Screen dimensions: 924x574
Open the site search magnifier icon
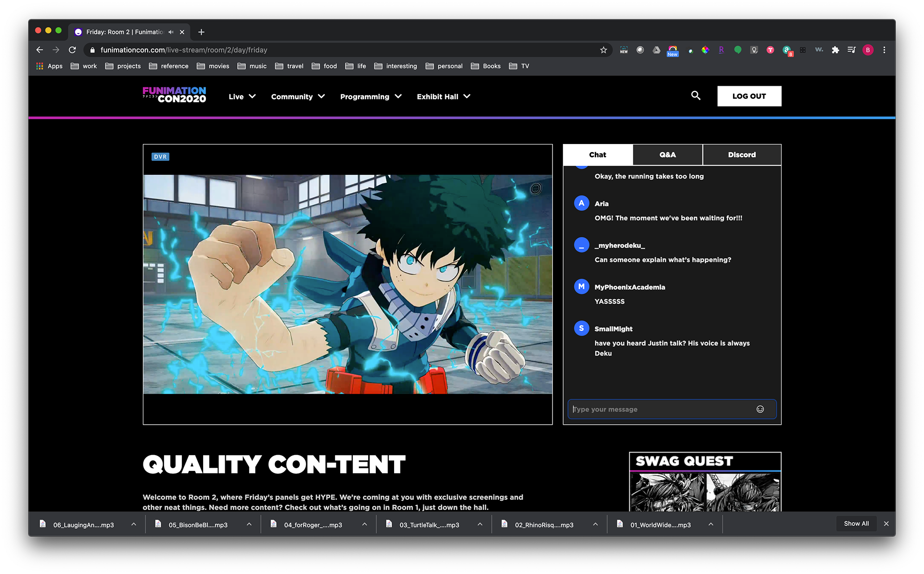695,96
